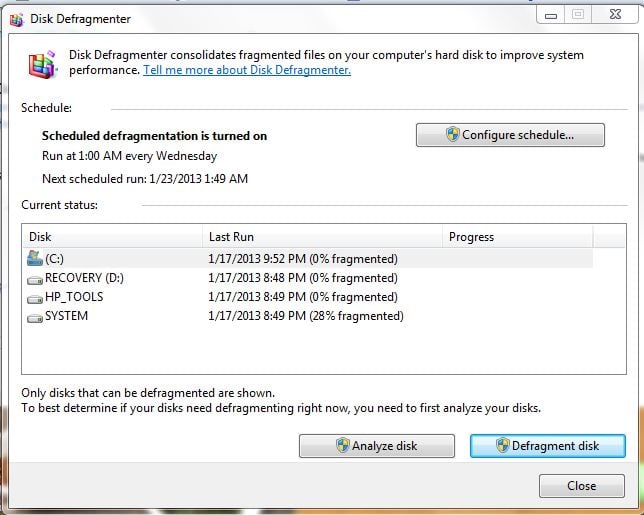Image resolution: width=644 pixels, height=515 pixels.
Task: Click the Windows drive icon for (C:)
Action: click(x=35, y=258)
